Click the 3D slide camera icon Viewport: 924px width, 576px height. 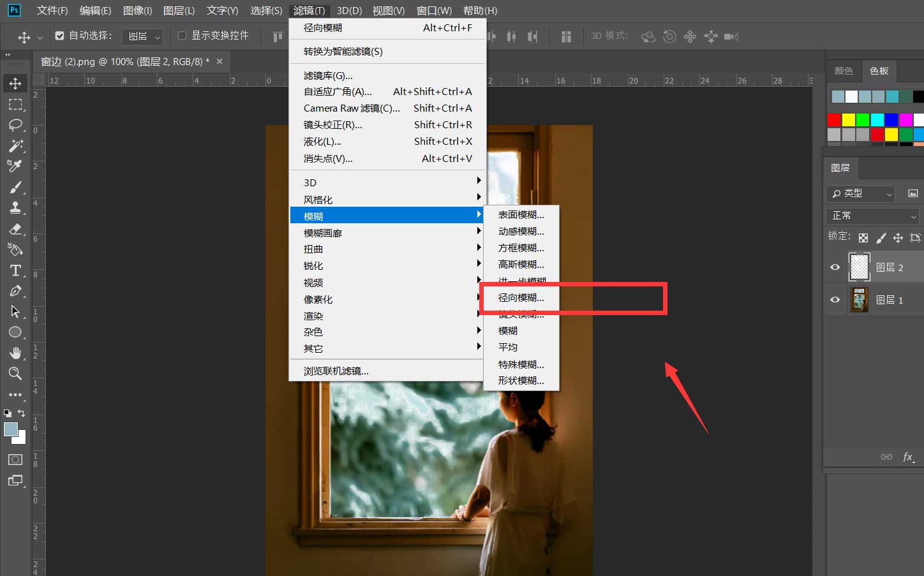711,36
